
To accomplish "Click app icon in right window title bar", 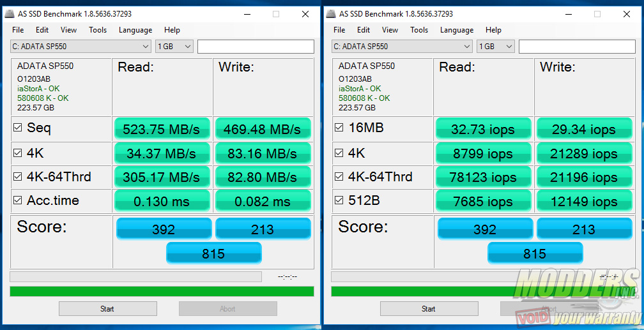I will click(331, 14).
